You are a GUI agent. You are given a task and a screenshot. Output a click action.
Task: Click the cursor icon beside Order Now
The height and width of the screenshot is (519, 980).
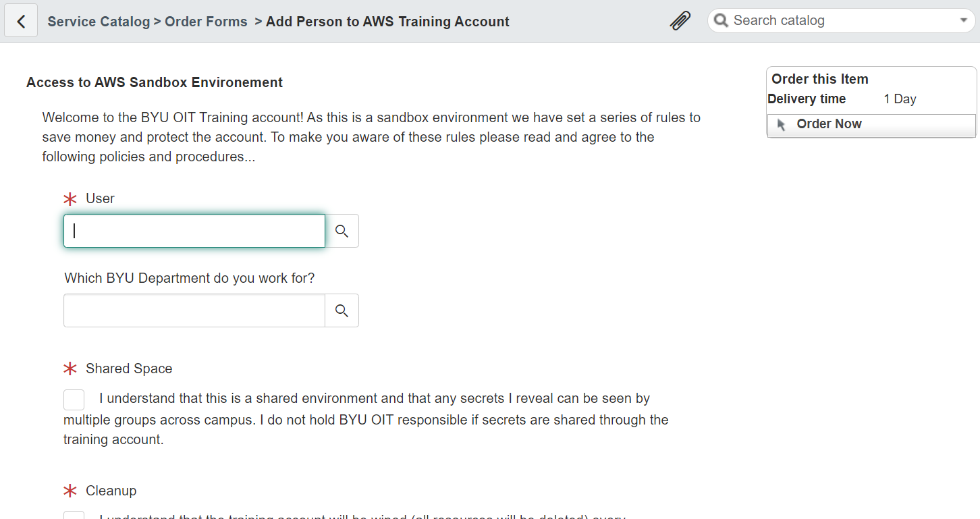782,125
